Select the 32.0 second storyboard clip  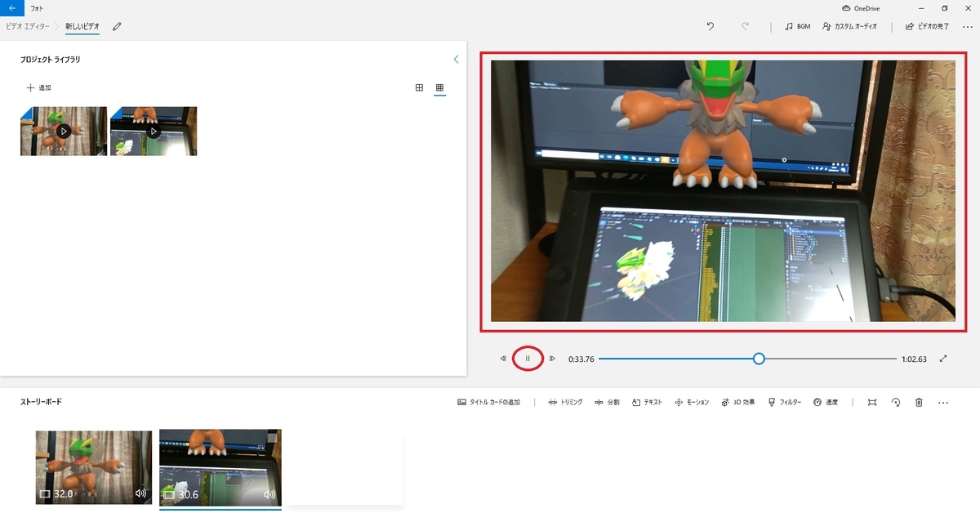(94, 467)
